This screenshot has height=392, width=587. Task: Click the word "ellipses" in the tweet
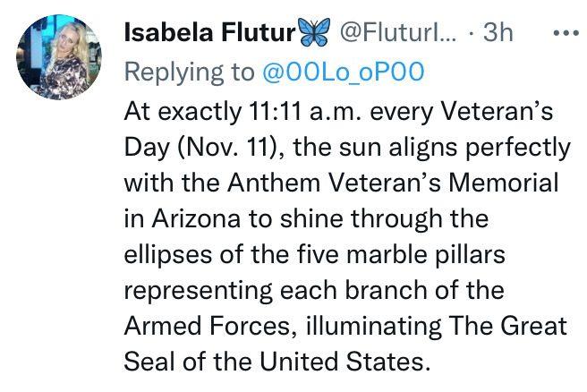pyautogui.click(x=167, y=255)
